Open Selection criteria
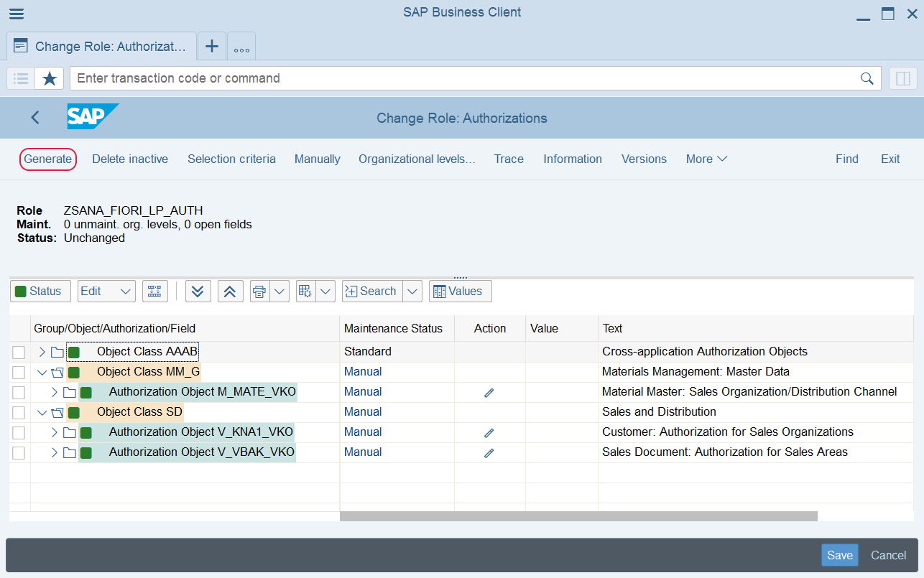The width and height of the screenshot is (924, 578). pos(231,159)
